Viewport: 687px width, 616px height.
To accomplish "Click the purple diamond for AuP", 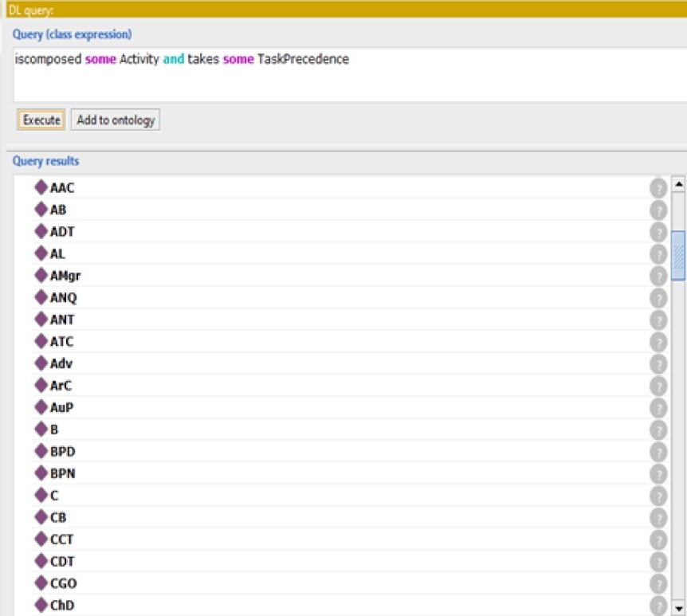I will point(41,407).
